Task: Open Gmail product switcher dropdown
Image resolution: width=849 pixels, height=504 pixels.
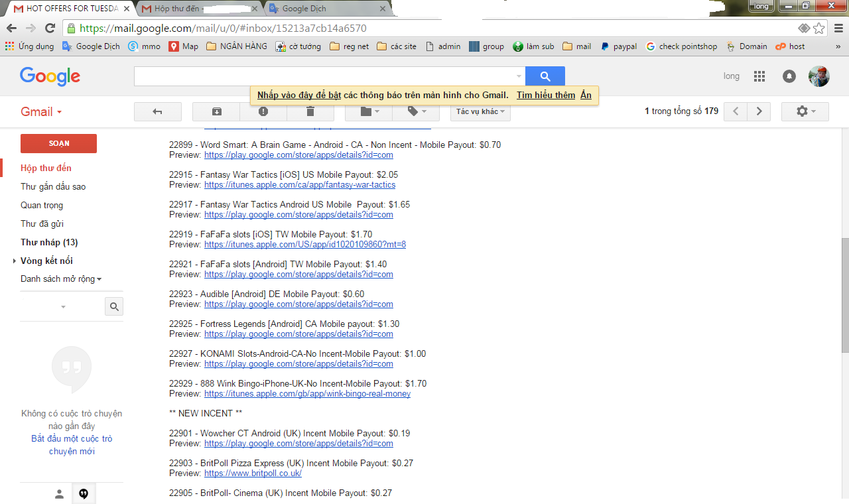Action: coord(41,111)
